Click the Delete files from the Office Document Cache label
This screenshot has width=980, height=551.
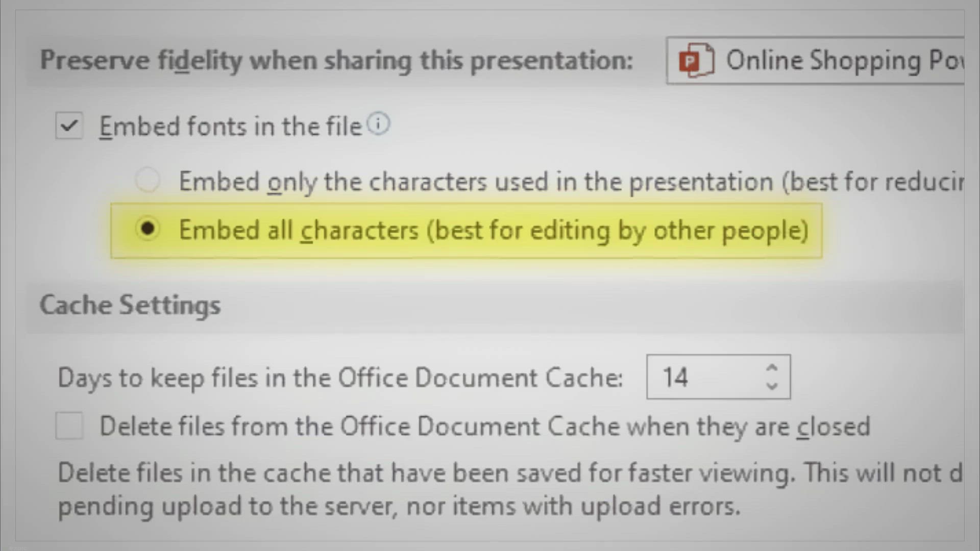click(x=485, y=427)
